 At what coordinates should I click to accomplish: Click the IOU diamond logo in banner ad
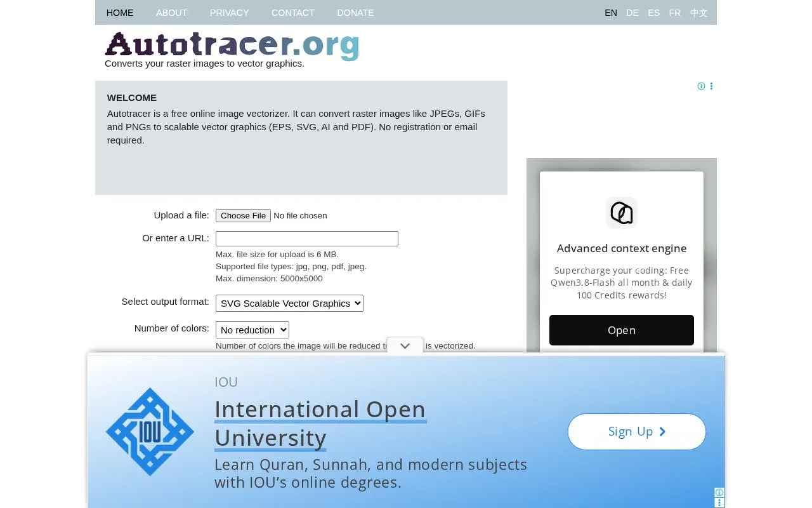pos(150,432)
